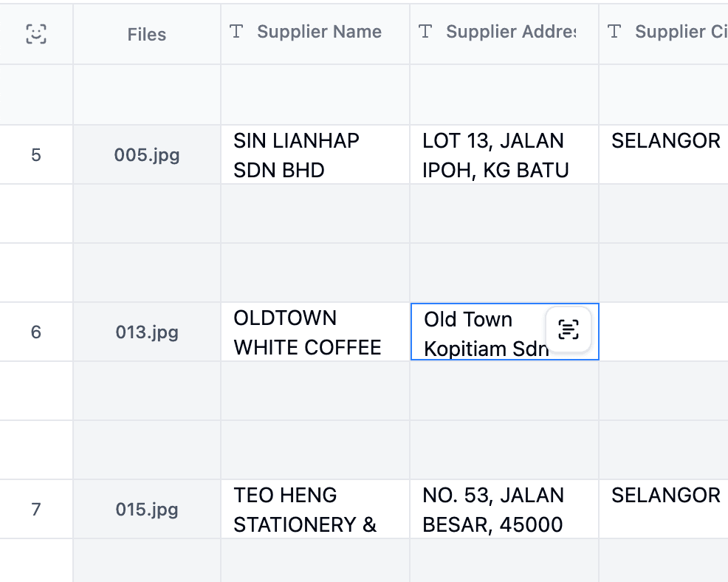This screenshot has width=728, height=582.
Task: Click the face-scan icon in header corner
Action: [x=36, y=34]
